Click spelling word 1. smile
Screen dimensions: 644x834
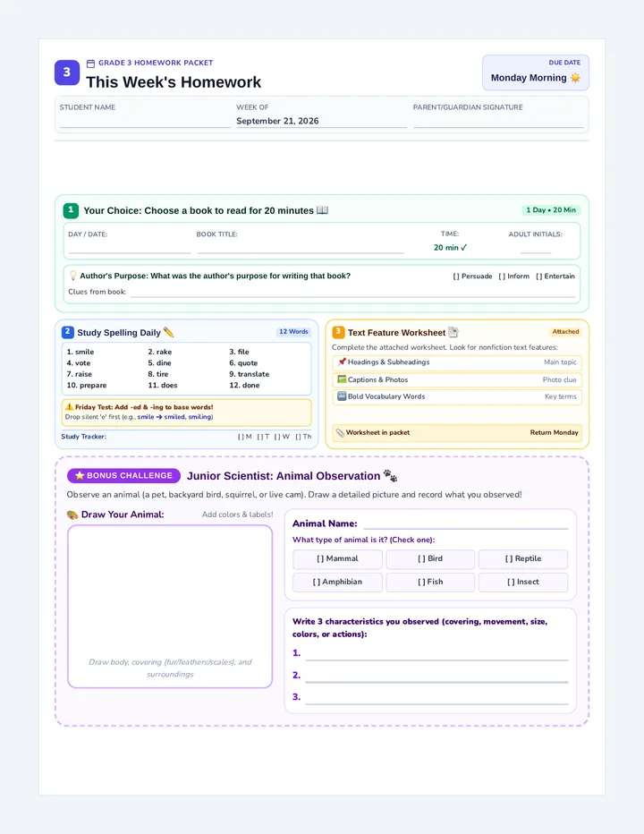coord(80,352)
